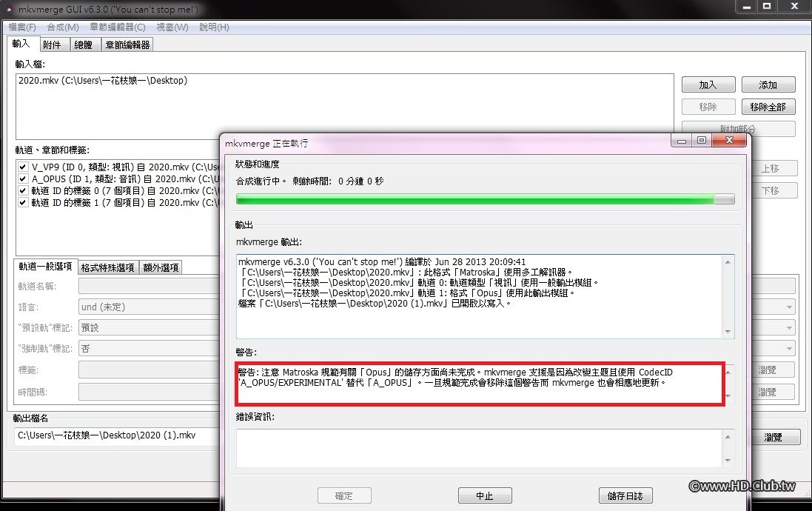Close the mkvmerge progress dialog

729,141
